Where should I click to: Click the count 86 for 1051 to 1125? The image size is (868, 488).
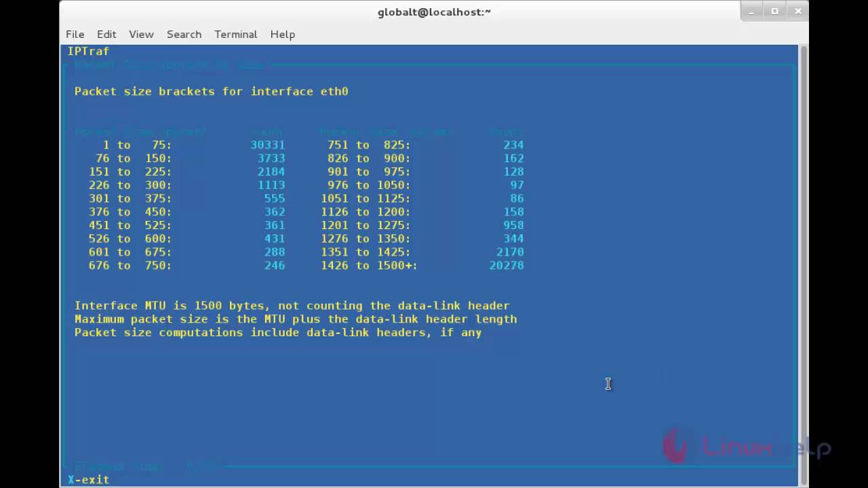tap(517, 199)
